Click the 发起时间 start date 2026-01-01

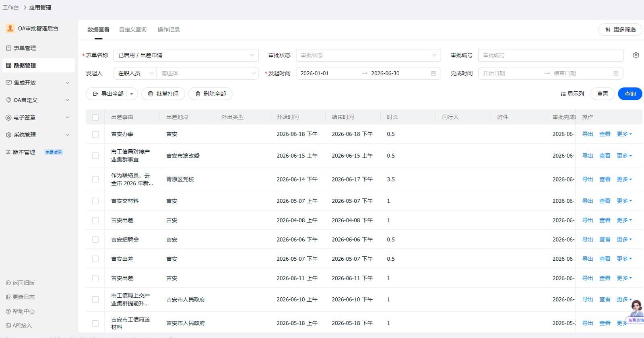[315, 73]
